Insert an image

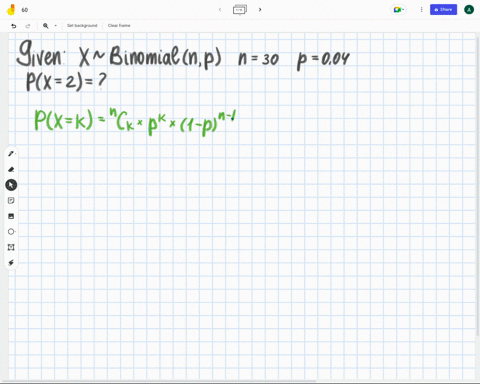[x=11, y=216]
